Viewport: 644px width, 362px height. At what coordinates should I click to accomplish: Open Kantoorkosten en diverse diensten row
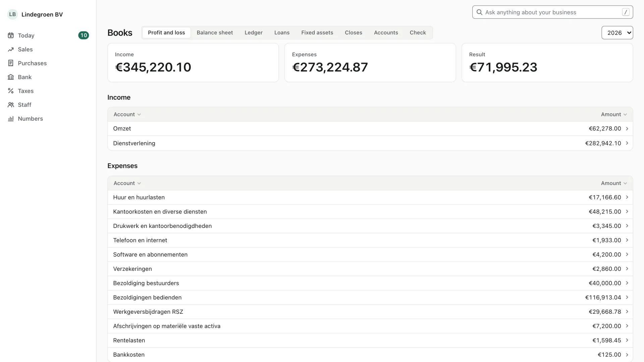click(370, 212)
